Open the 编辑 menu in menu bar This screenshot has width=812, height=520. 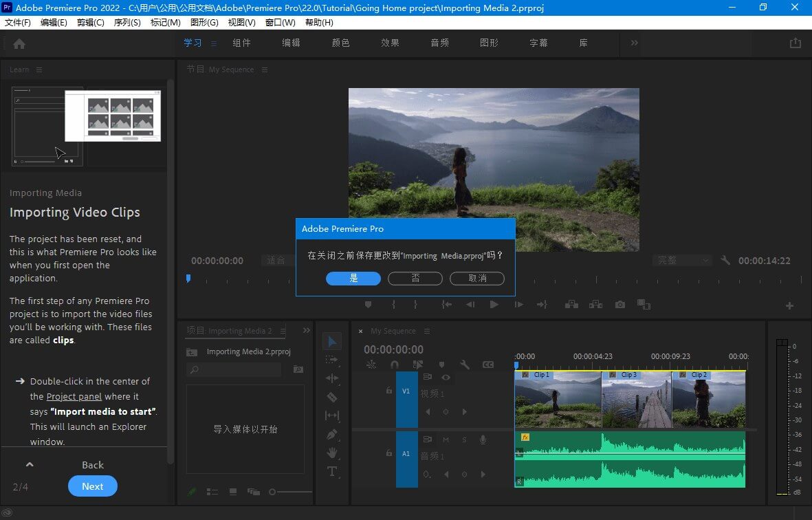(53, 22)
